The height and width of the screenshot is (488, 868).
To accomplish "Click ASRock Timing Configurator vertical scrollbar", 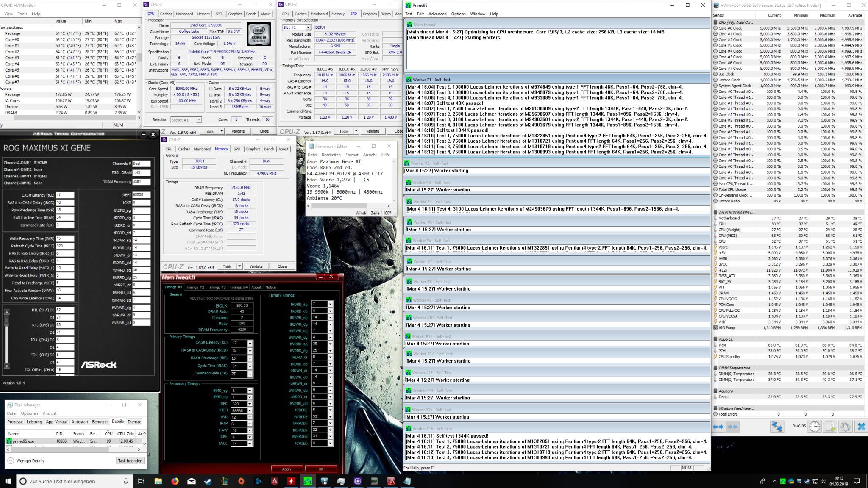I will [7, 339].
